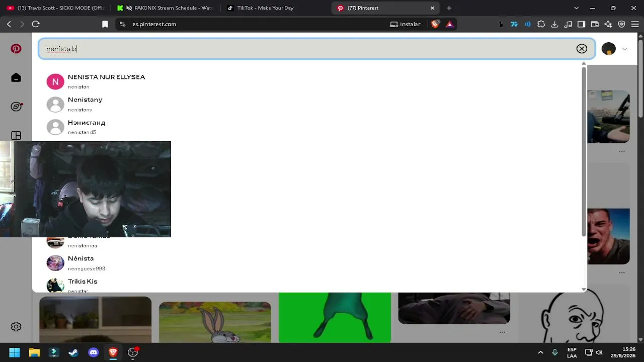The image size is (644, 362).
Task: Open Discord from the taskbar
Action: (x=93, y=352)
